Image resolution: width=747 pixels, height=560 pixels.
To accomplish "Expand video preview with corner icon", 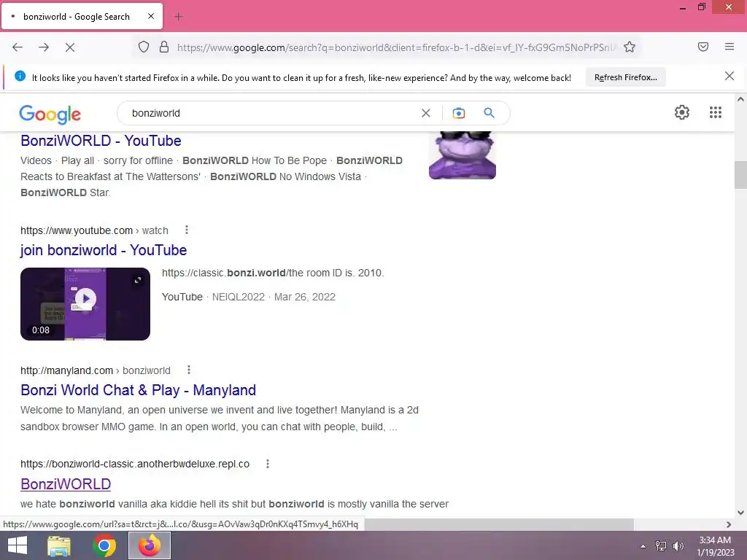I will [138, 280].
